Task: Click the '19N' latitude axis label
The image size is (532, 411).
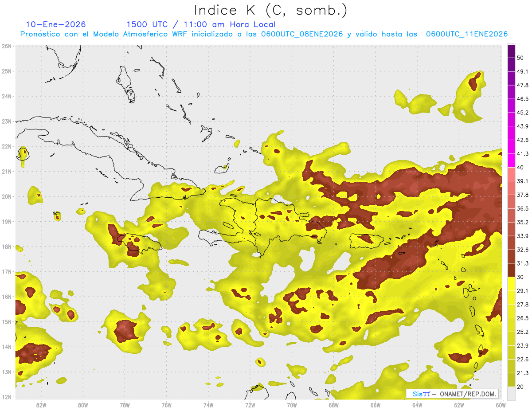Action: [7, 222]
